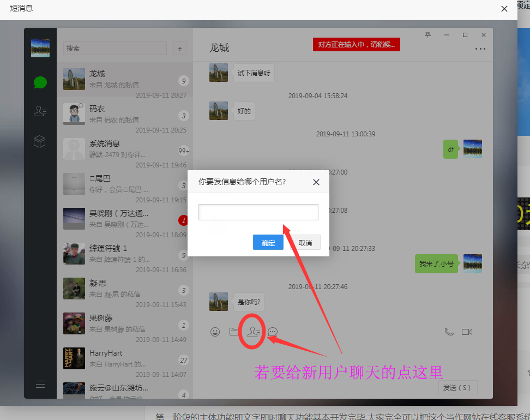Click the 搜索 search box
Viewport: 530px width, 420px height.
point(115,49)
